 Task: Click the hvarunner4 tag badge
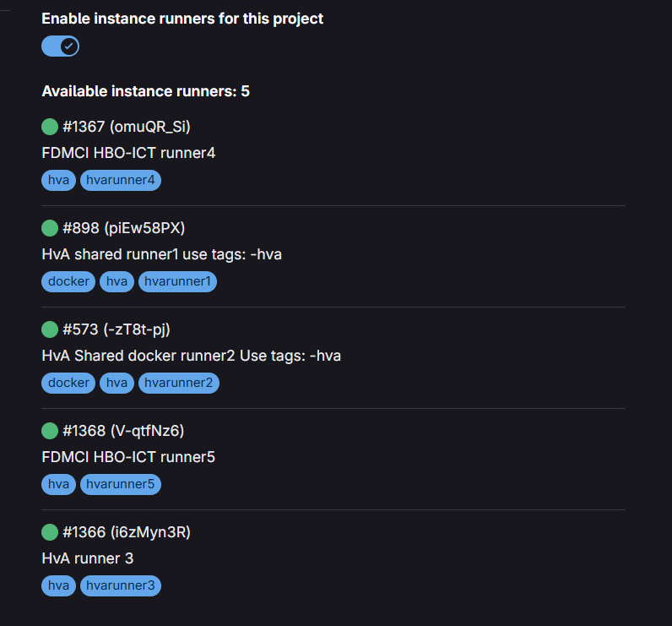(x=121, y=180)
